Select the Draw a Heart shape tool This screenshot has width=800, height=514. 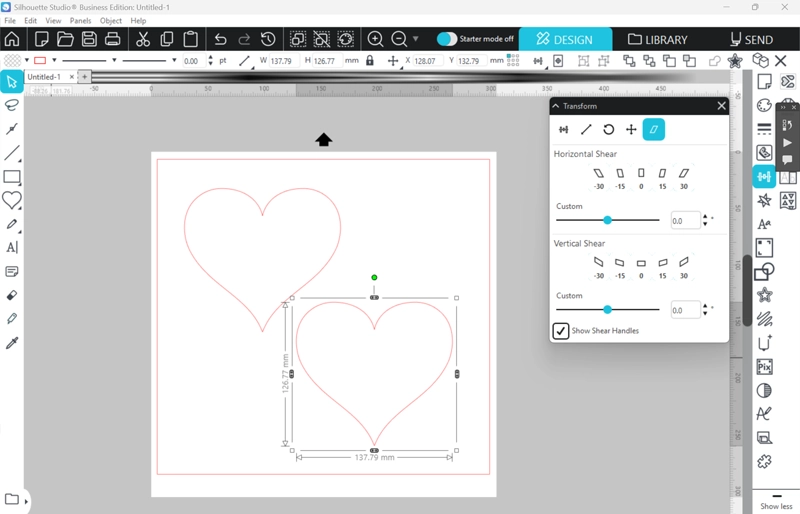(12, 200)
